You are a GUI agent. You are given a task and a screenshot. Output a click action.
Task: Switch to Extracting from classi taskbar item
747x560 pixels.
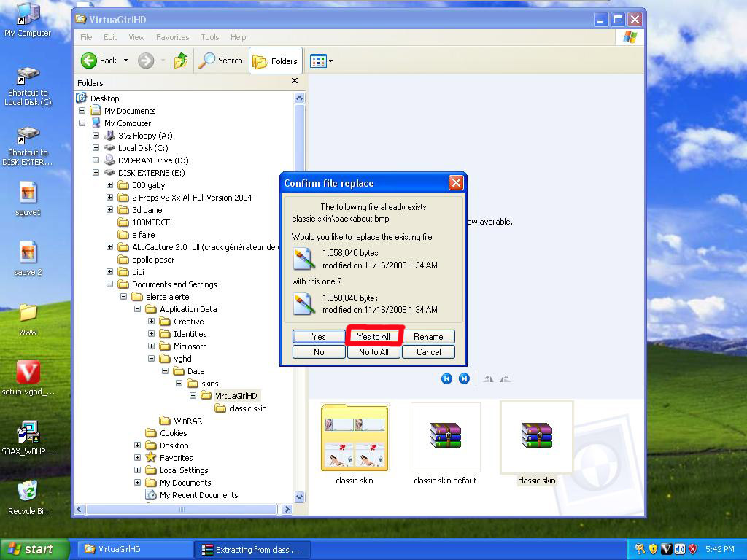pyautogui.click(x=252, y=550)
